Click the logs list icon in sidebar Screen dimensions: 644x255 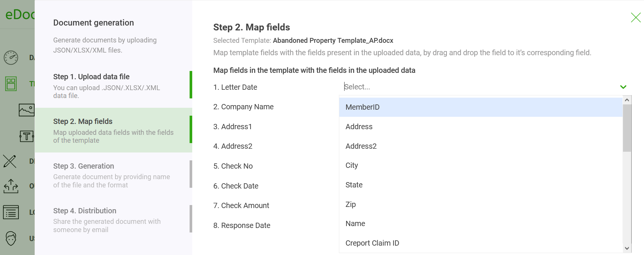click(x=11, y=212)
